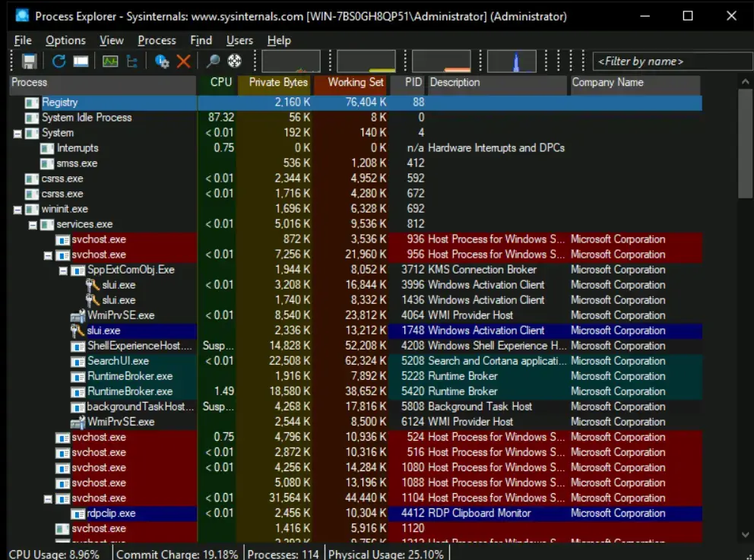754x560 pixels.
Task: Select the crosshair Find Window's Process icon
Action: coord(234,61)
